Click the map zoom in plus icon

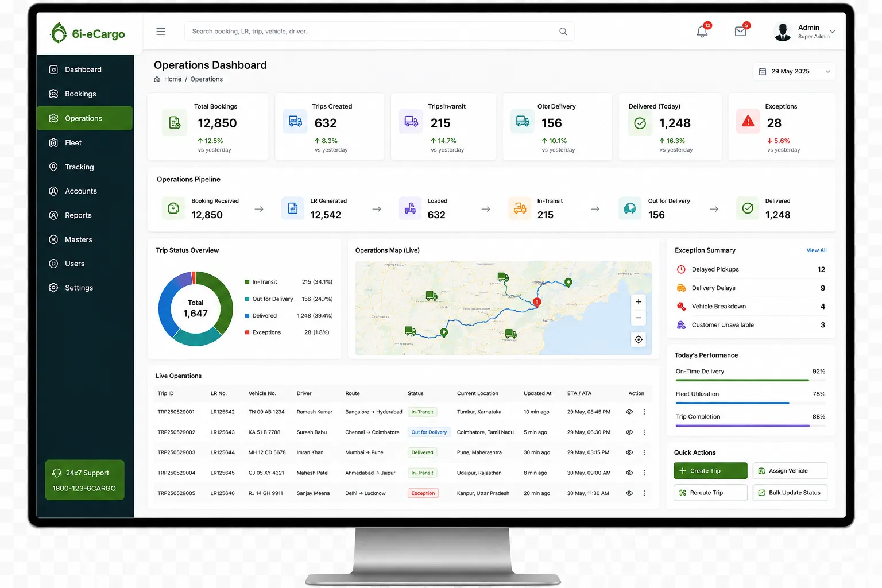click(639, 302)
